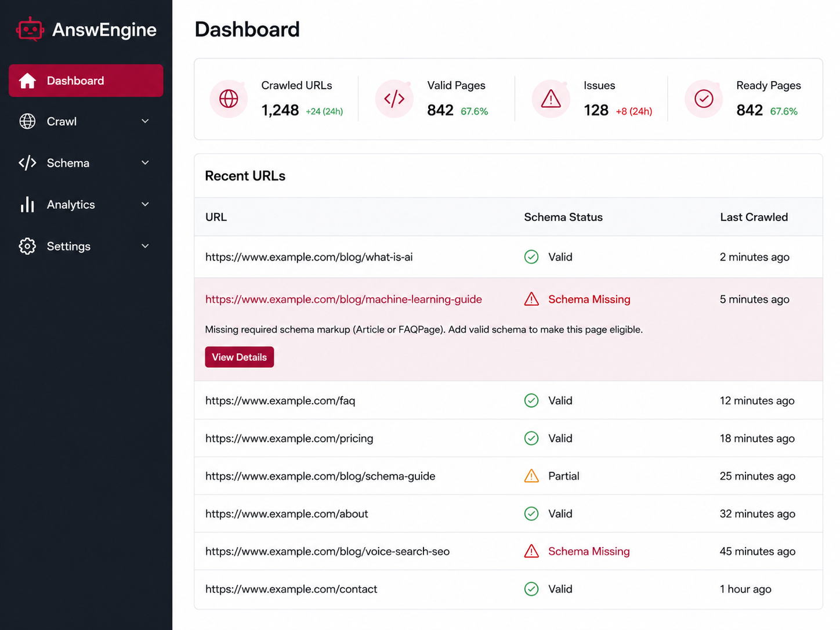Click the Crawled URLs card label
The image size is (840, 630).
tap(296, 85)
